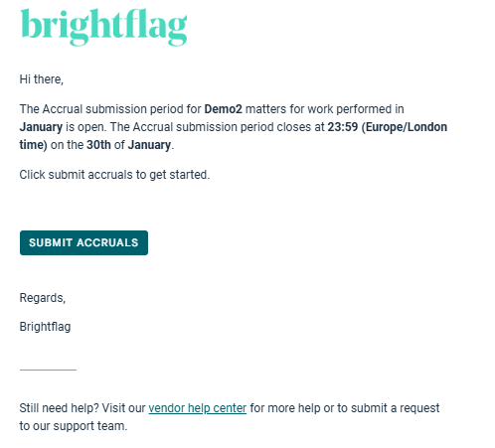Click the bold '23:59' closing time
Viewport: 495px width, 448px height.
coord(343,127)
